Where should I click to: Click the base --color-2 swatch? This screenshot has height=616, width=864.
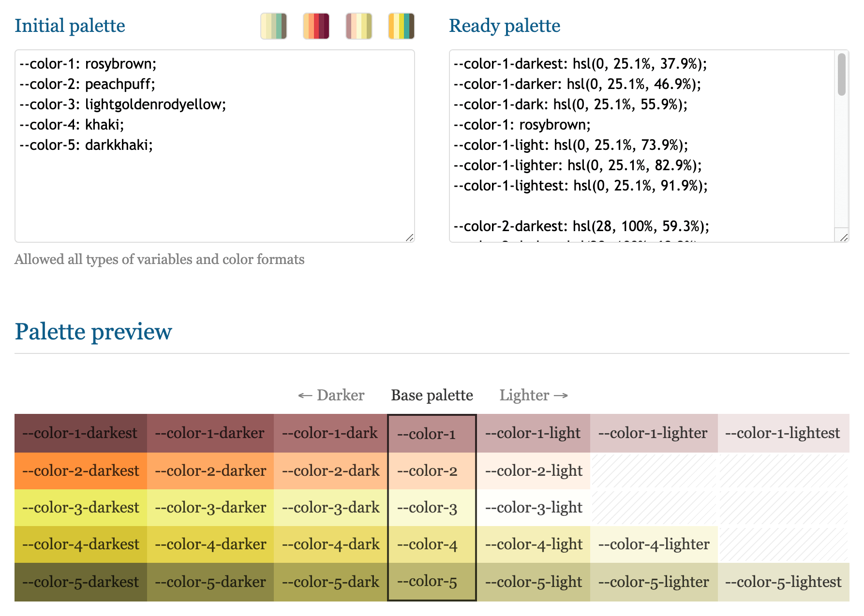coord(432,471)
